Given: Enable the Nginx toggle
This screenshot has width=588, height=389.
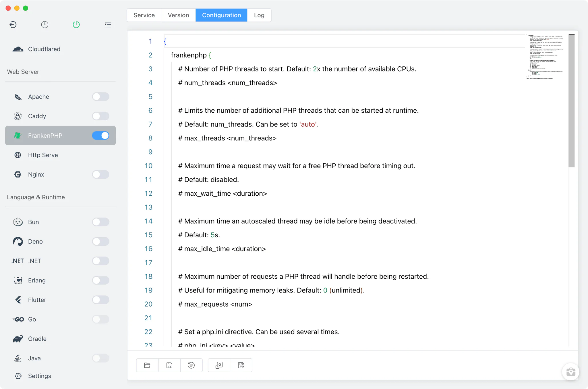Looking at the screenshot, I should [x=100, y=174].
